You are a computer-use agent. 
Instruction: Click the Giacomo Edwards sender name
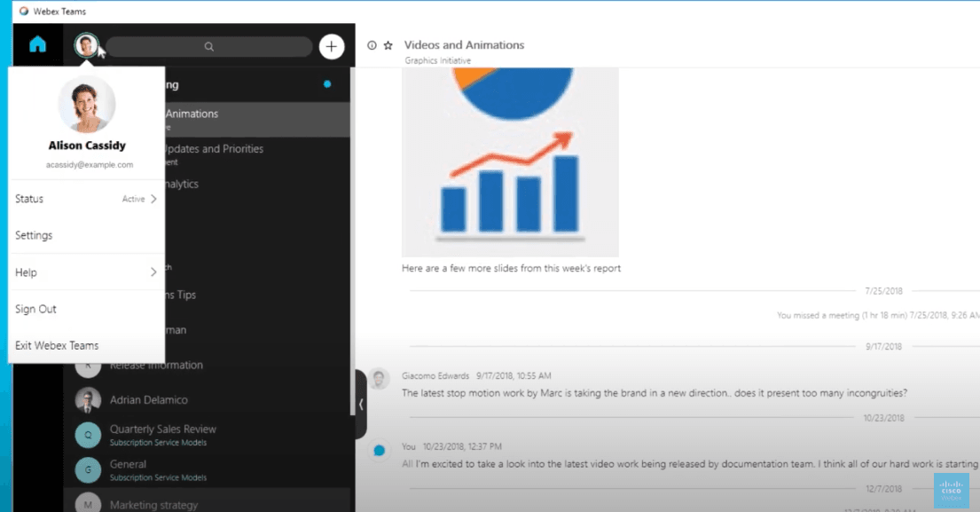(435, 375)
